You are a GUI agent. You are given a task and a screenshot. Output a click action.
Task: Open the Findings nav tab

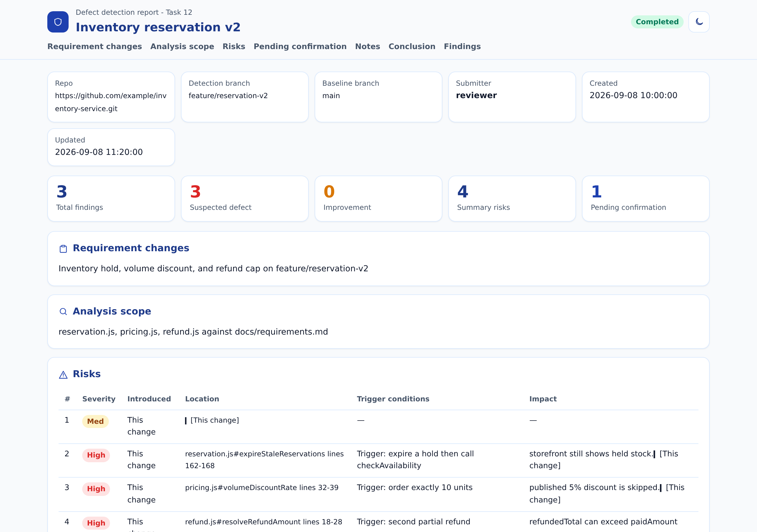[462, 46]
